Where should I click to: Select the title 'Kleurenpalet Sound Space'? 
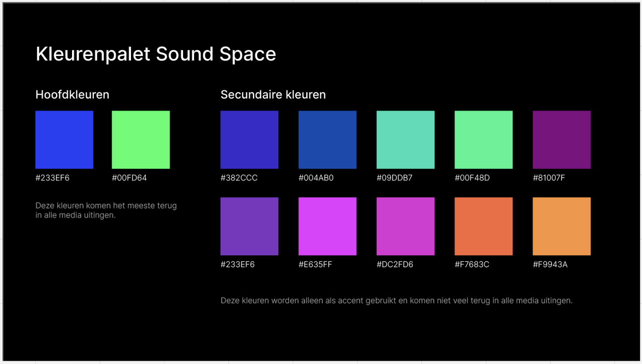[156, 54]
